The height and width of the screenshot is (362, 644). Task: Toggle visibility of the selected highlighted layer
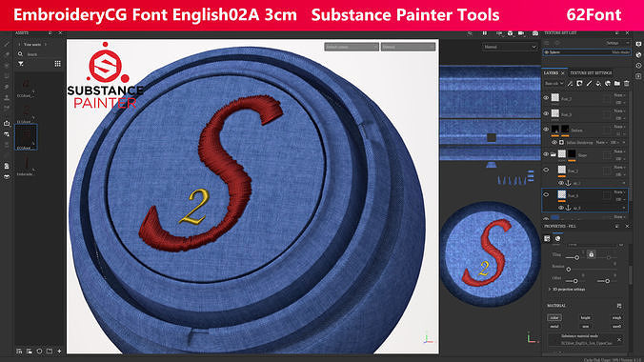546,194
